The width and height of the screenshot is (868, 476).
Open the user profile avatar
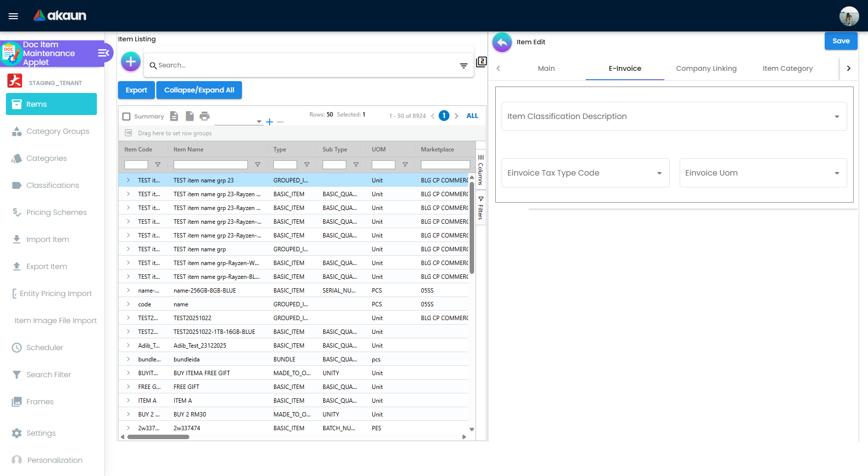point(849,16)
